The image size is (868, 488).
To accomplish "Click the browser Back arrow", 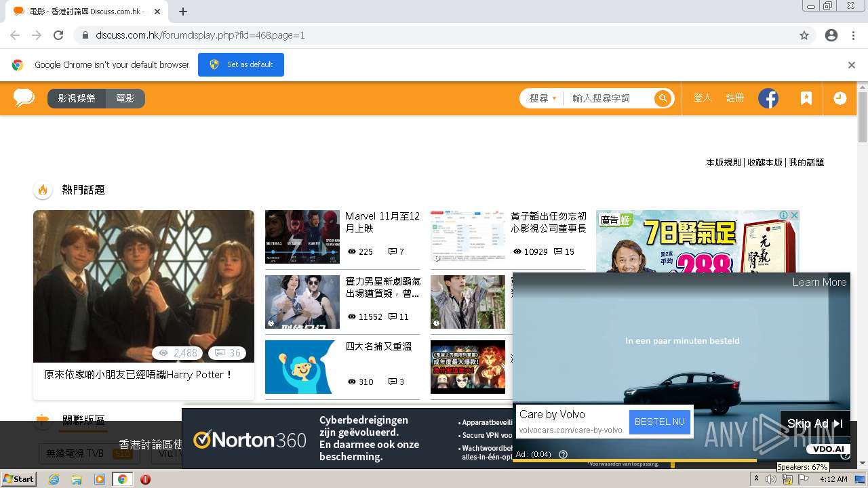I will (15, 35).
